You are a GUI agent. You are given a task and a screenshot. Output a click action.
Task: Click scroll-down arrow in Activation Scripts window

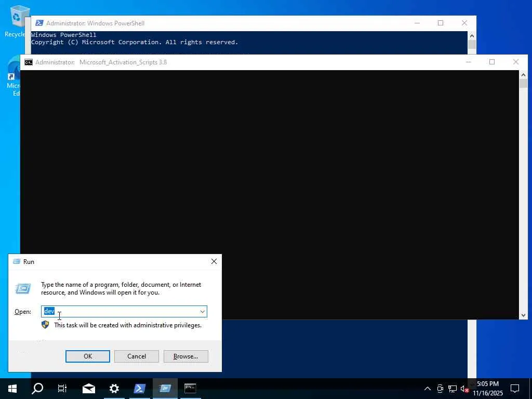[523, 315]
